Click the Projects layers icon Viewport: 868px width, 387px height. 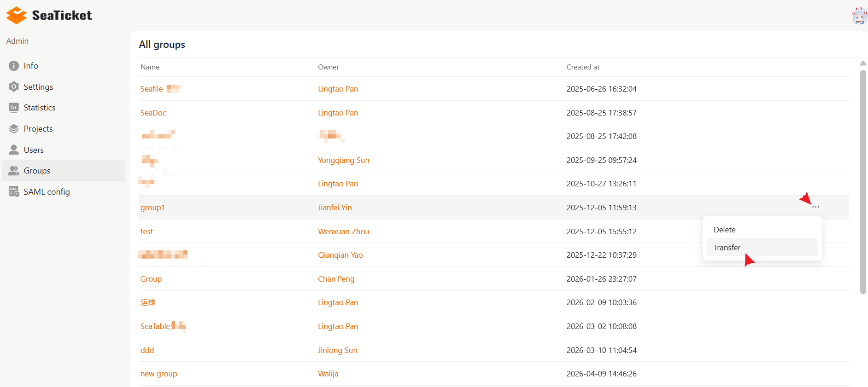point(14,129)
